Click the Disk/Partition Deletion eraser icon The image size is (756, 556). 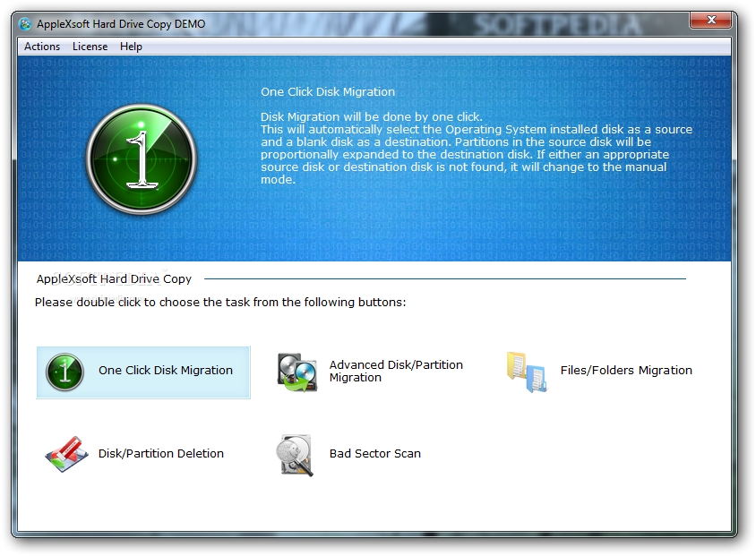[x=66, y=454]
